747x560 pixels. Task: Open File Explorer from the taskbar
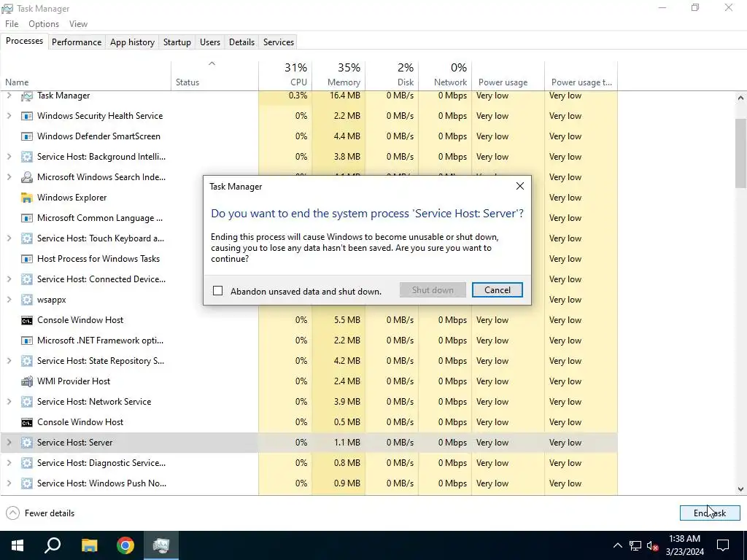(x=89, y=545)
